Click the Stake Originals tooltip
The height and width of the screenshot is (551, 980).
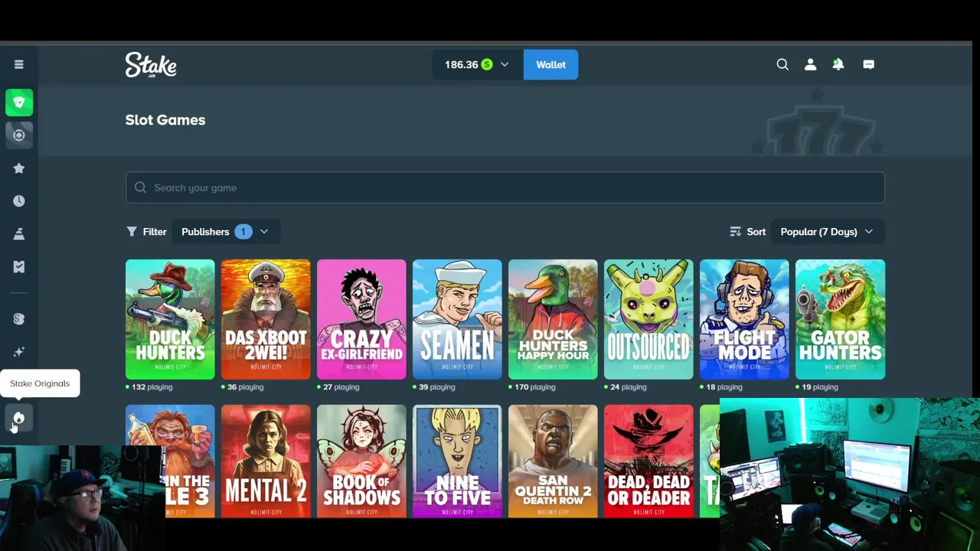40,383
